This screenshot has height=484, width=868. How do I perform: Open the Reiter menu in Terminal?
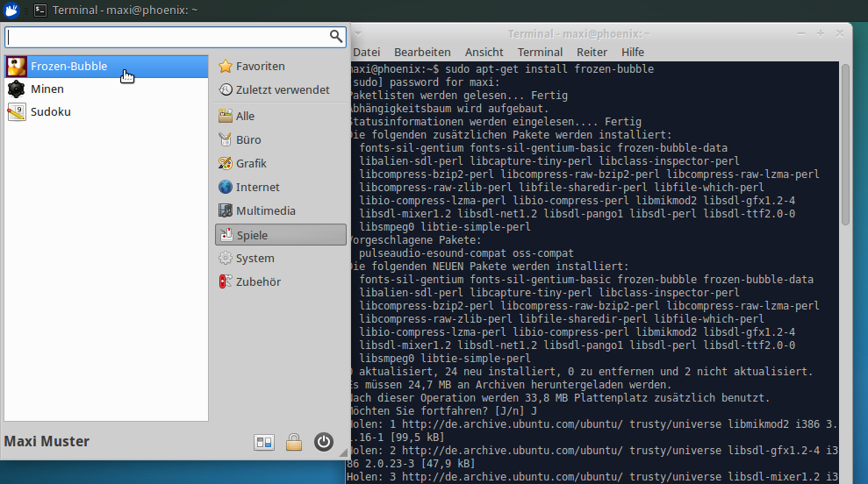pyautogui.click(x=592, y=52)
